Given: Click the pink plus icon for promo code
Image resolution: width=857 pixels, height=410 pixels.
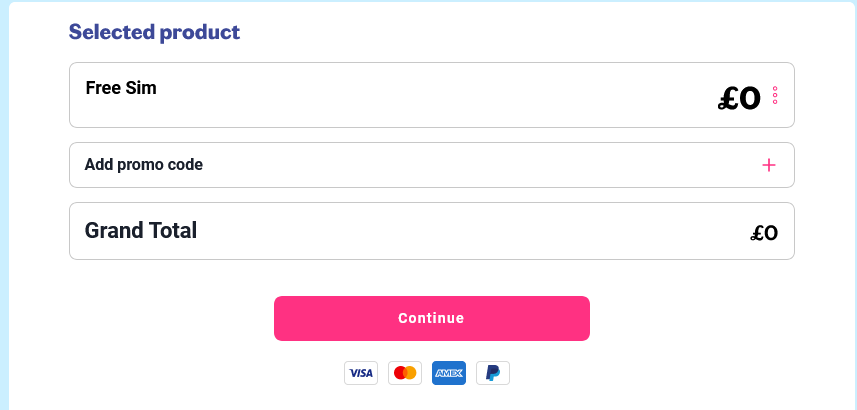Looking at the screenshot, I should (x=768, y=165).
